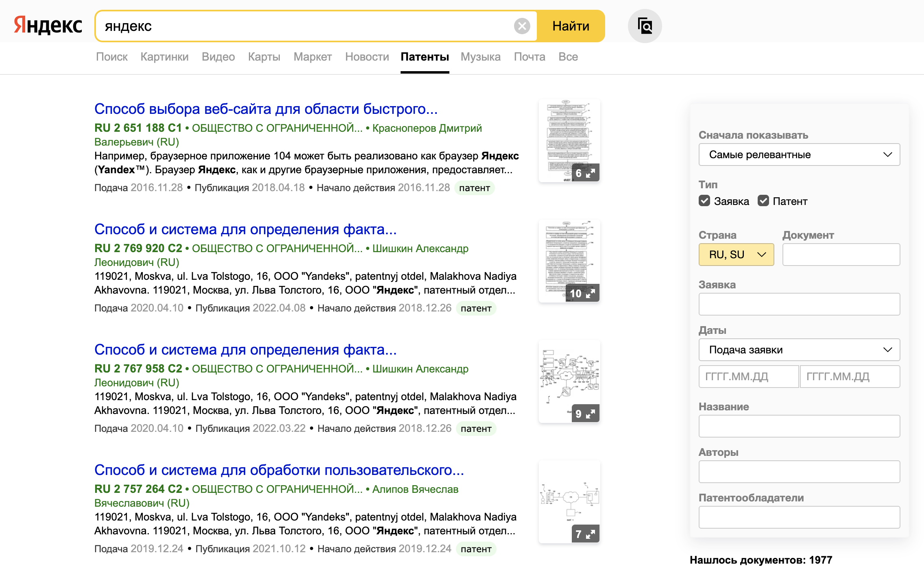This screenshot has height=575, width=924.
Task: Switch to the Картинки tab
Action: 165,57
